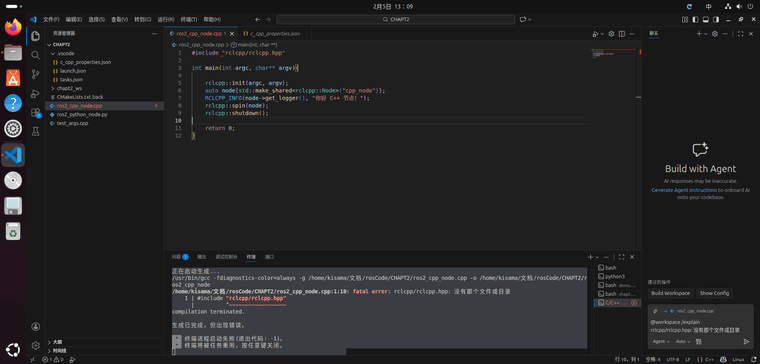Toggle the bottom panel visibility
The height and width of the screenshot is (364, 760).
tap(705, 19)
